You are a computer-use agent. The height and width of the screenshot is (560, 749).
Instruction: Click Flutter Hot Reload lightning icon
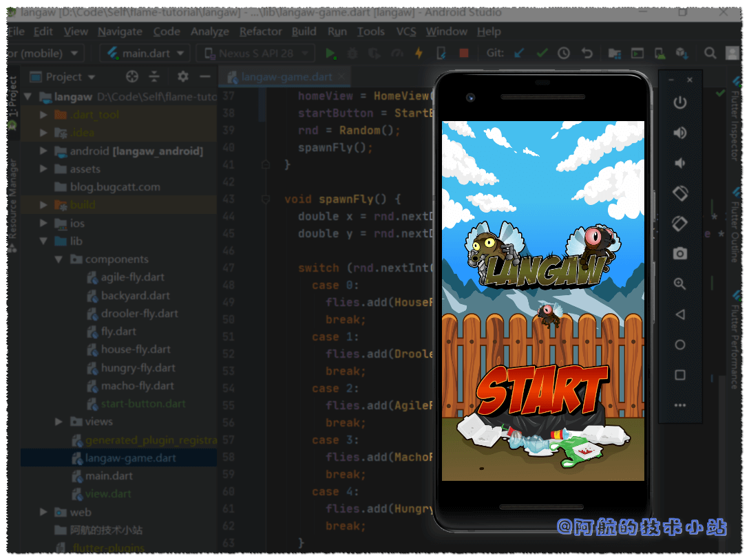pyautogui.click(x=419, y=53)
